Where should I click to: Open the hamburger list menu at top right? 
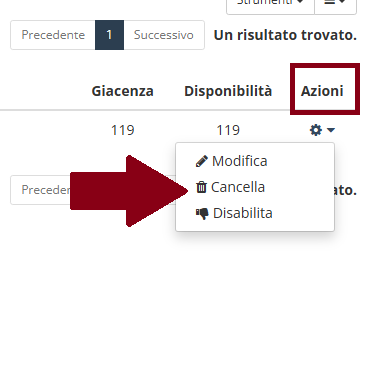(x=329, y=2)
